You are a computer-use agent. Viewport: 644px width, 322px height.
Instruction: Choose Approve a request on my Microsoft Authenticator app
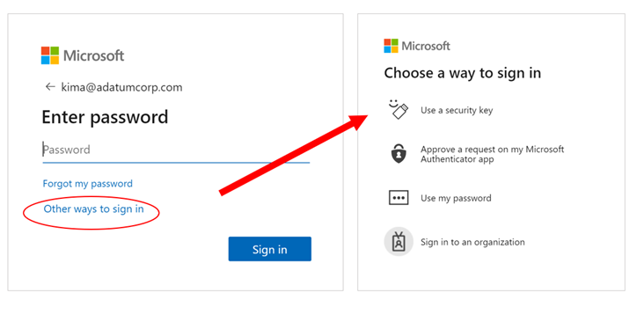click(x=492, y=154)
